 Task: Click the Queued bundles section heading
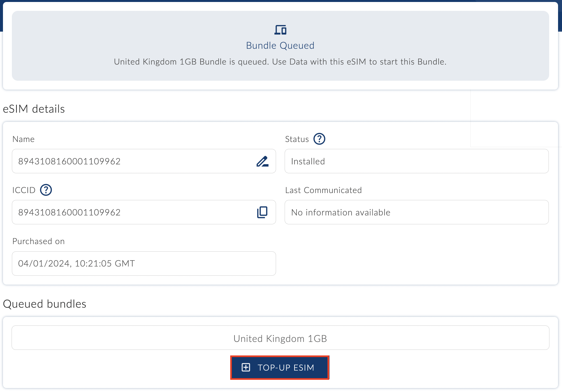[x=45, y=304]
